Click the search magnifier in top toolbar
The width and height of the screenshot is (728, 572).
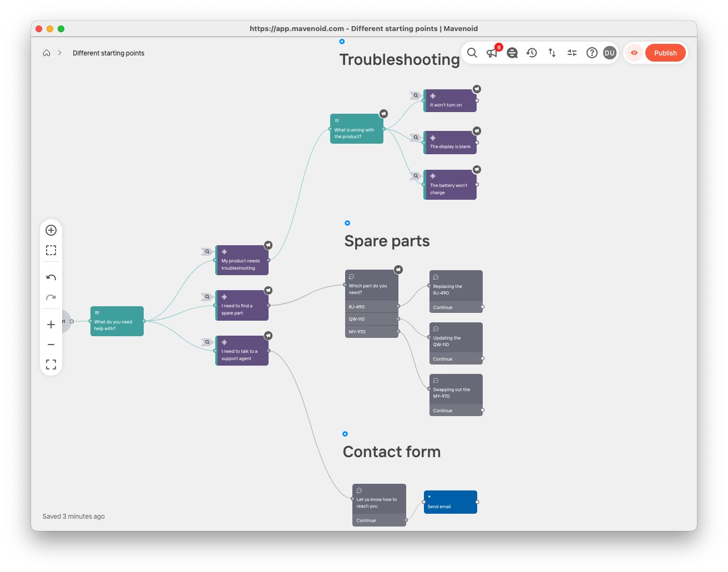[x=472, y=53]
